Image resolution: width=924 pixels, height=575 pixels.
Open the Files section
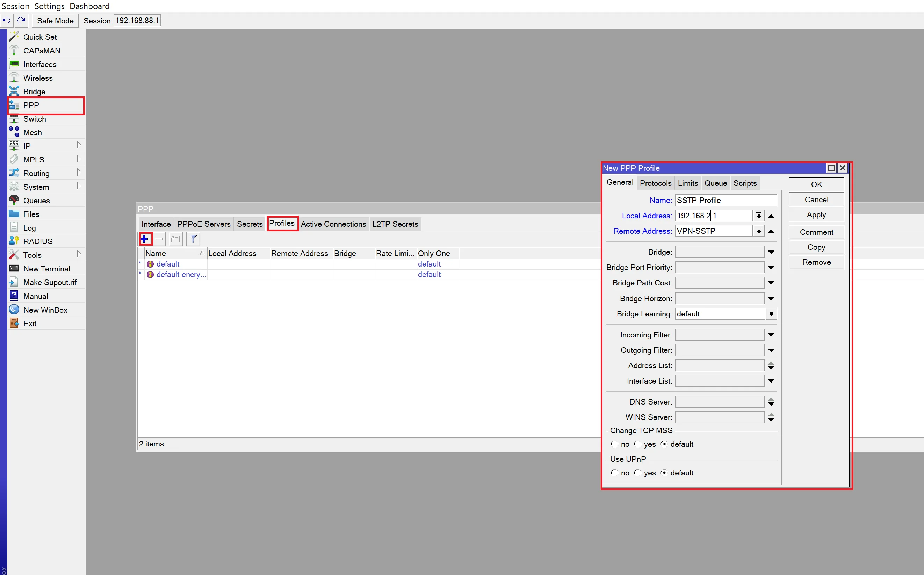46,214
